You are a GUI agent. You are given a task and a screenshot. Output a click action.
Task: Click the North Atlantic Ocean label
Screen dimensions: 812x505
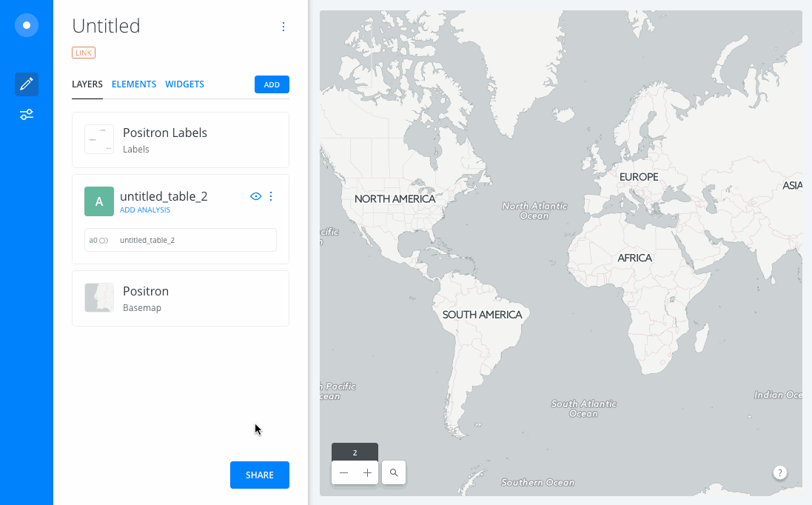pyautogui.click(x=534, y=211)
